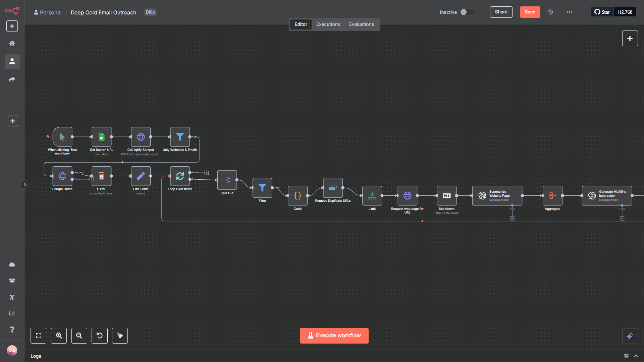The height and width of the screenshot is (362, 644).
Task: Select the Code node with curly braces
Action: tap(298, 196)
